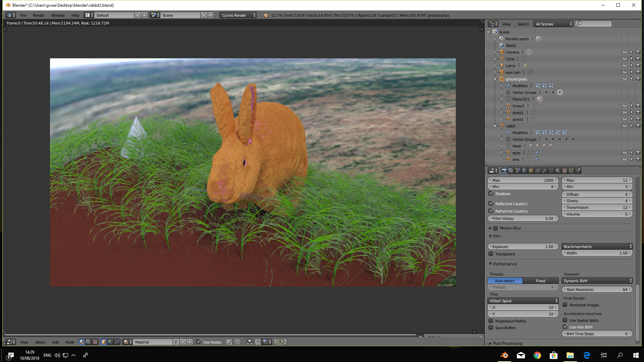
Task: Select Compositing nodes tree type icon
Action: coord(88,342)
